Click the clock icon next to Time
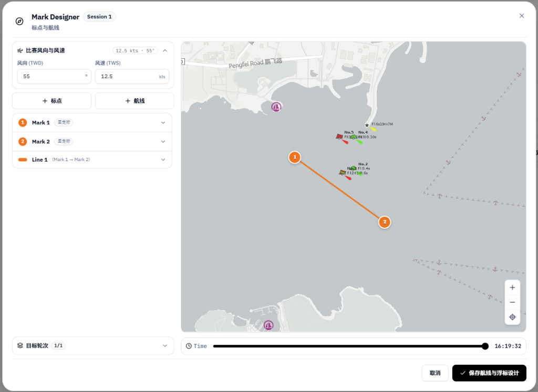The image size is (538, 392). coord(189,346)
